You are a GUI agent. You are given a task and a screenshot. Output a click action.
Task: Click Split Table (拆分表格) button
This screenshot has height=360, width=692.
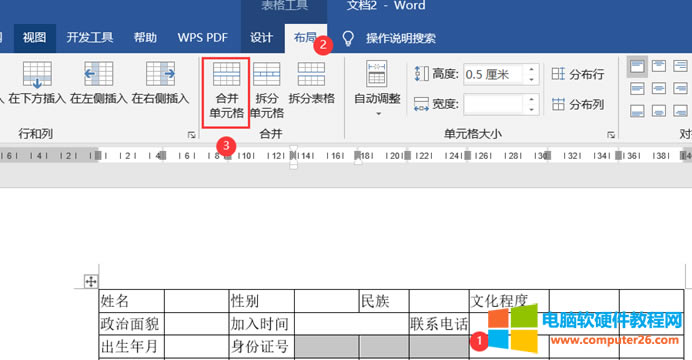point(312,84)
